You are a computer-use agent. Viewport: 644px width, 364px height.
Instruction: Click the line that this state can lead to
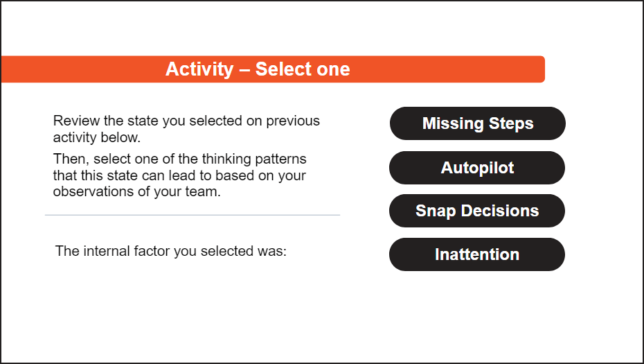179,175
